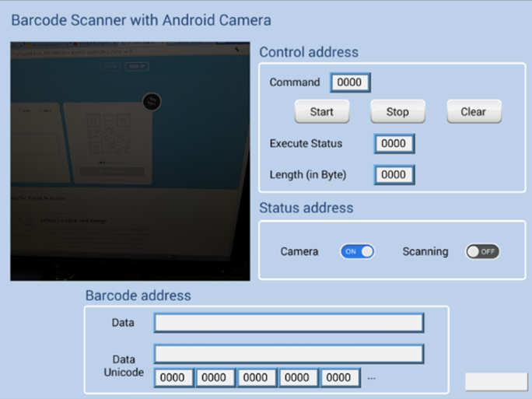Select the first Unicode 0000 box
Viewport: 532px width, 399px height.
[x=173, y=378]
